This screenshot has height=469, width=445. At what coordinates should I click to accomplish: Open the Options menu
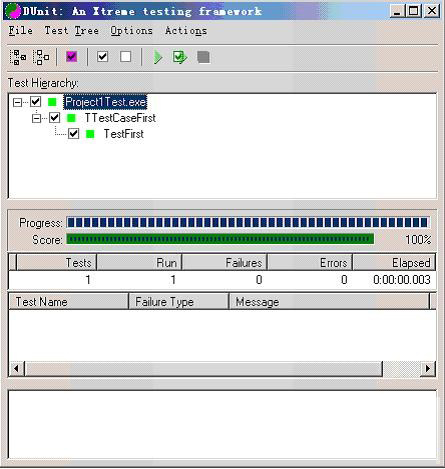(132, 31)
